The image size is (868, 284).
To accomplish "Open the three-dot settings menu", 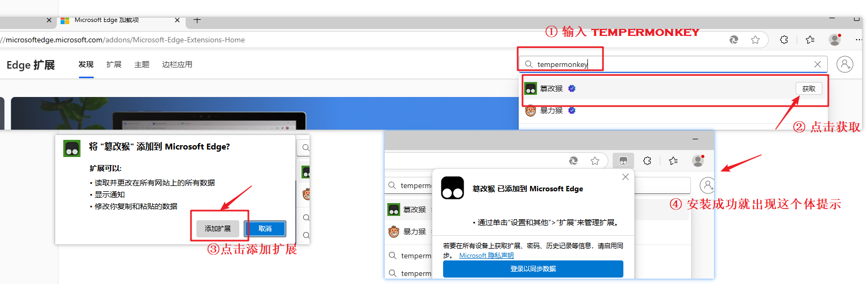I will [858, 40].
